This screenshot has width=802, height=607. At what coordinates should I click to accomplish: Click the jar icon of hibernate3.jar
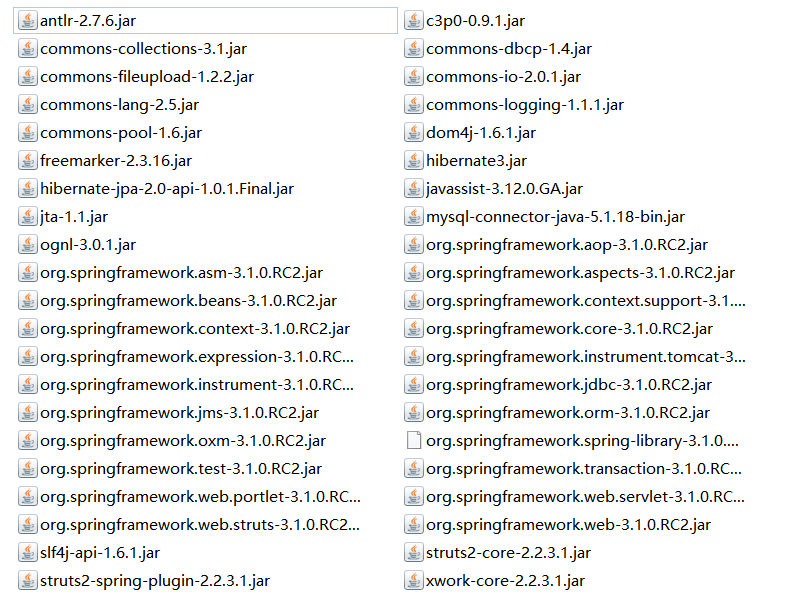coord(413,161)
